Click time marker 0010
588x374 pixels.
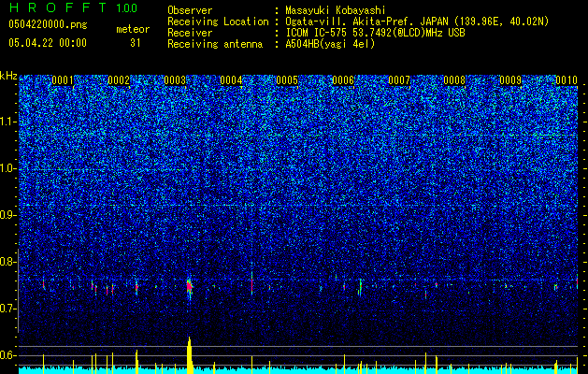566,80
